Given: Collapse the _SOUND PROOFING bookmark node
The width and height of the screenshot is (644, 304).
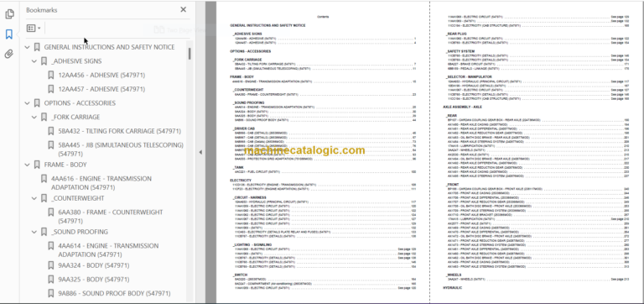Looking at the screenshot, I should point(34,232).
